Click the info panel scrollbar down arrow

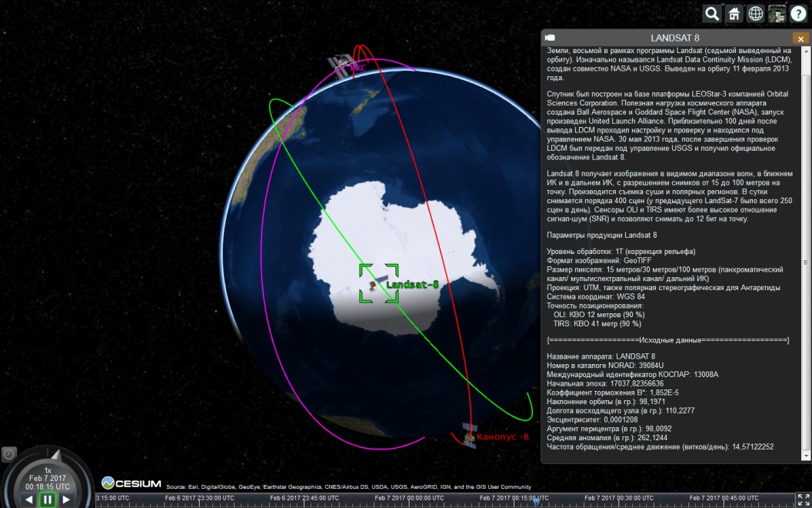[806, 456]
